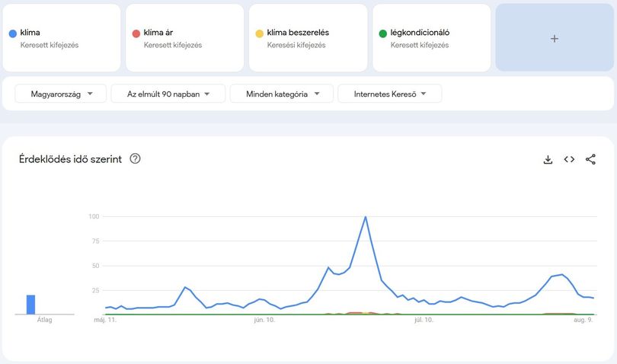Screen dimensions: 617x364
Task: Expand the Az elmúlt 90 napban range
Action: (168, 94)
